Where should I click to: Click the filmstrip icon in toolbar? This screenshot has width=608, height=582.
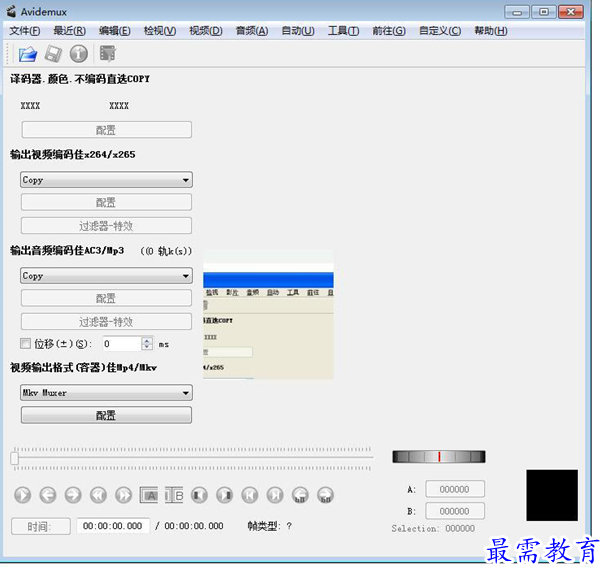(107, 54)
